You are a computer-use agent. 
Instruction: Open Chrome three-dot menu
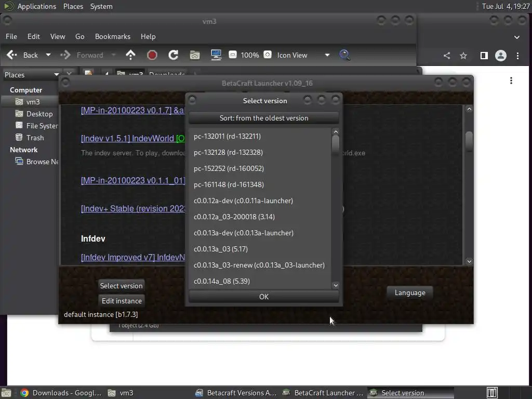(517, 56)
